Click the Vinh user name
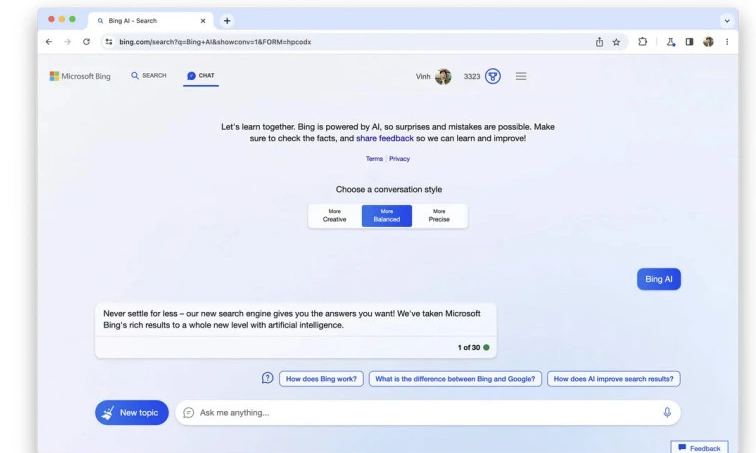 point(423,76)
